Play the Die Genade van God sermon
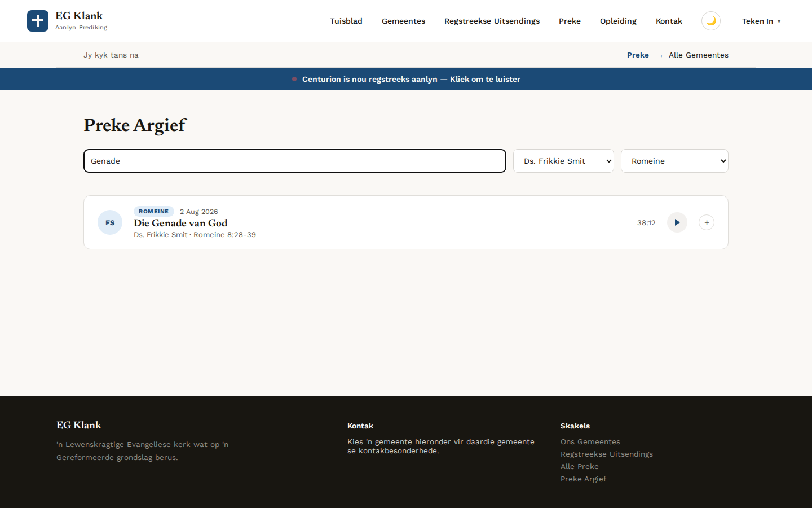812x508 pixels. pyautogui.click(x=677, y=222)
